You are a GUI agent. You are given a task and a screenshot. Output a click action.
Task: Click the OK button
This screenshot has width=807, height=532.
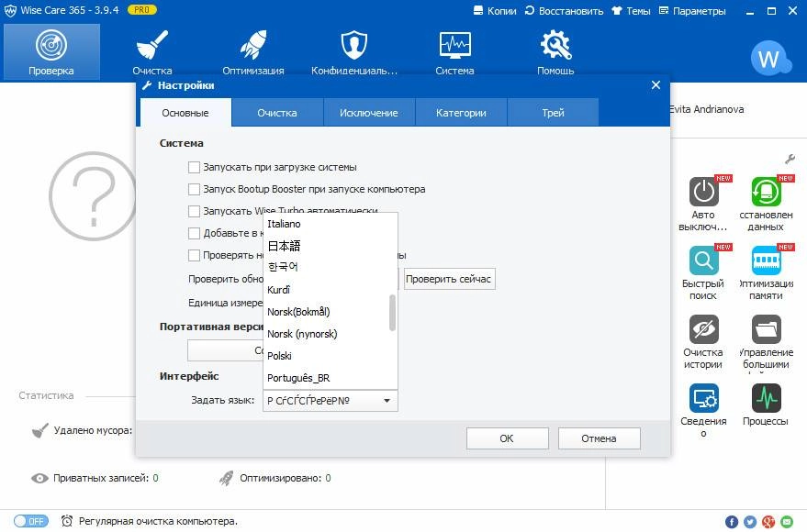(508, 438)
